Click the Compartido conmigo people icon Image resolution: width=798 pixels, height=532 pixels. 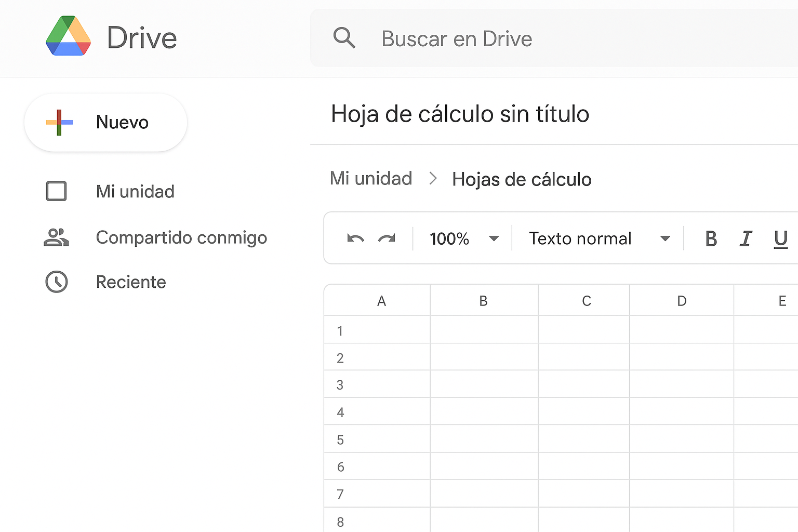pos(56,237)
